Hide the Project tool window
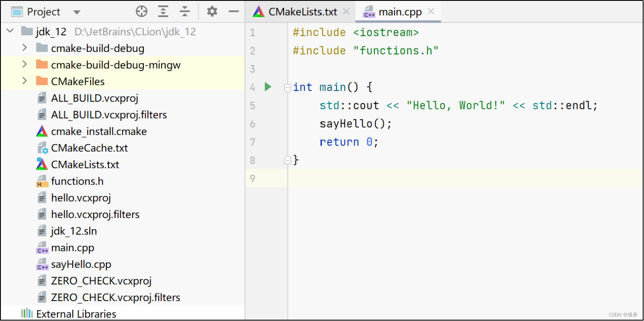 tap(234, 11)
